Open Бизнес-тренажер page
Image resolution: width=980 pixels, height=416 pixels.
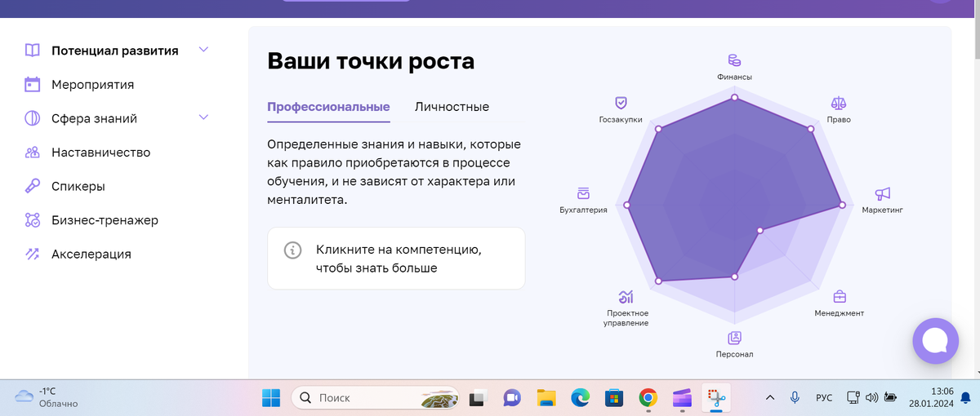click(105, 220)
